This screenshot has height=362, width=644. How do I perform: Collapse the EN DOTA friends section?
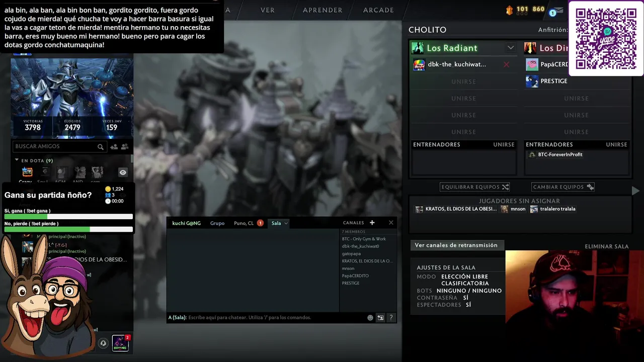(x=17, y=160)
